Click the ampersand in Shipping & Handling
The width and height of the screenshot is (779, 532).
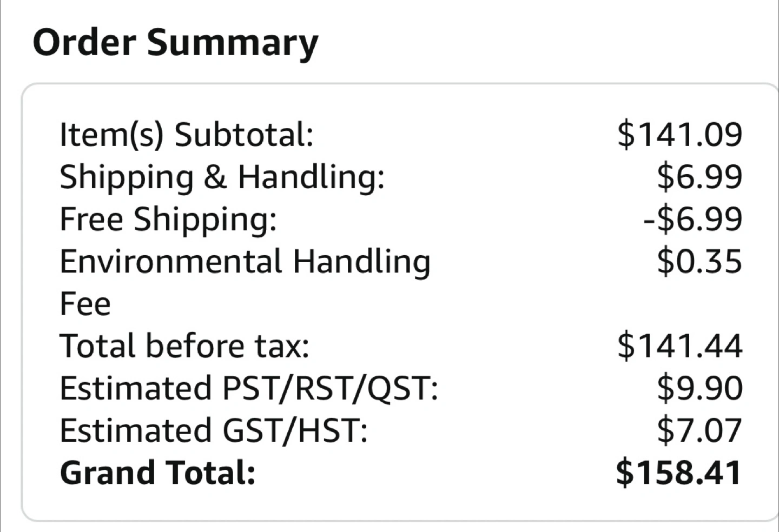[x=216, y=177]
